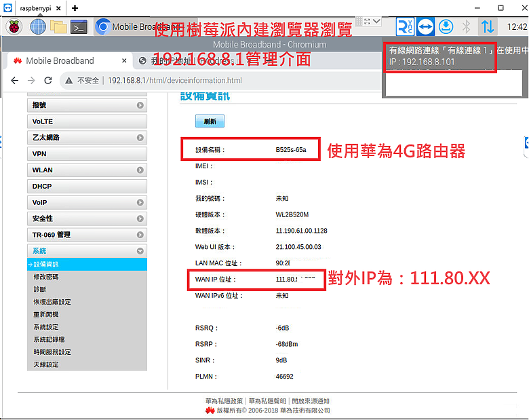Open the VoIP menu section

click(x=87, y=203)
